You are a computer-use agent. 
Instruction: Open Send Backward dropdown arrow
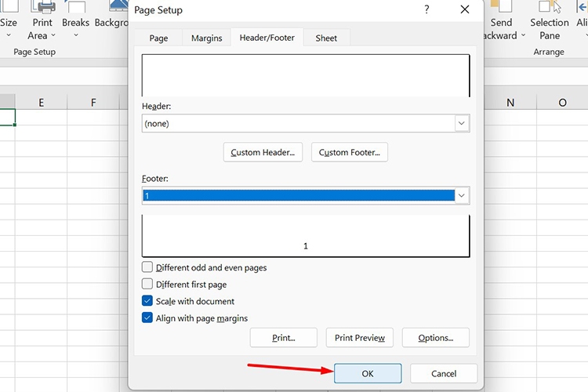click(x=523, y=35)
